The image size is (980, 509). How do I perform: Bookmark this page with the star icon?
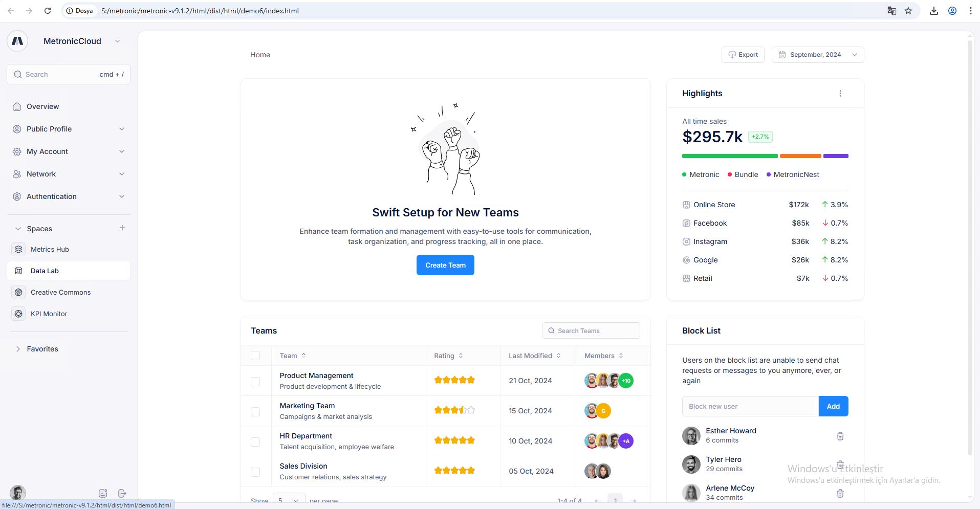pyautogui.click(x=908, y=11)
